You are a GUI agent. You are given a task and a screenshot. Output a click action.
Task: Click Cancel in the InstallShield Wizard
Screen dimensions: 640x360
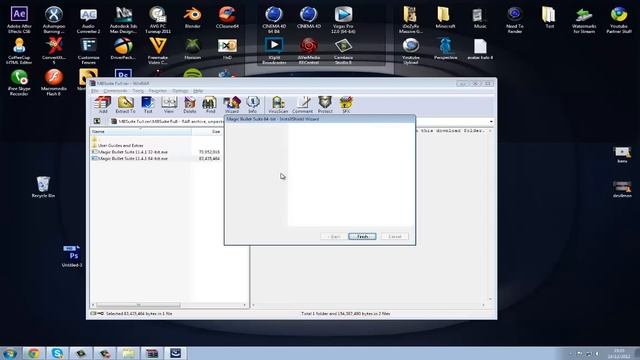pos(394,236)
